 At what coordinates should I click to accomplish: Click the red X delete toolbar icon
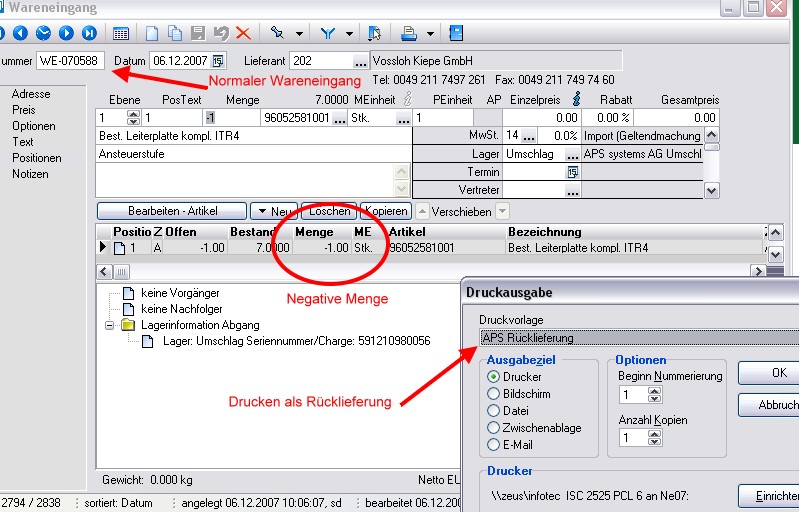tap(242, 33)
